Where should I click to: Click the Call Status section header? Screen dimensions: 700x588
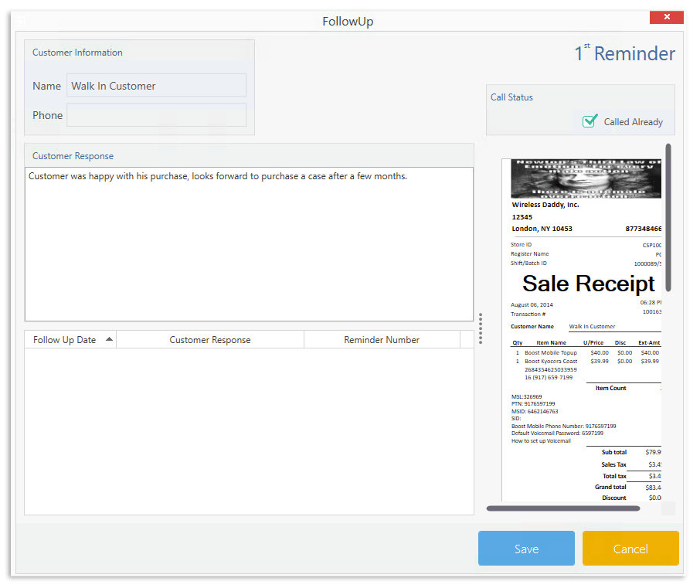point(511,97)
